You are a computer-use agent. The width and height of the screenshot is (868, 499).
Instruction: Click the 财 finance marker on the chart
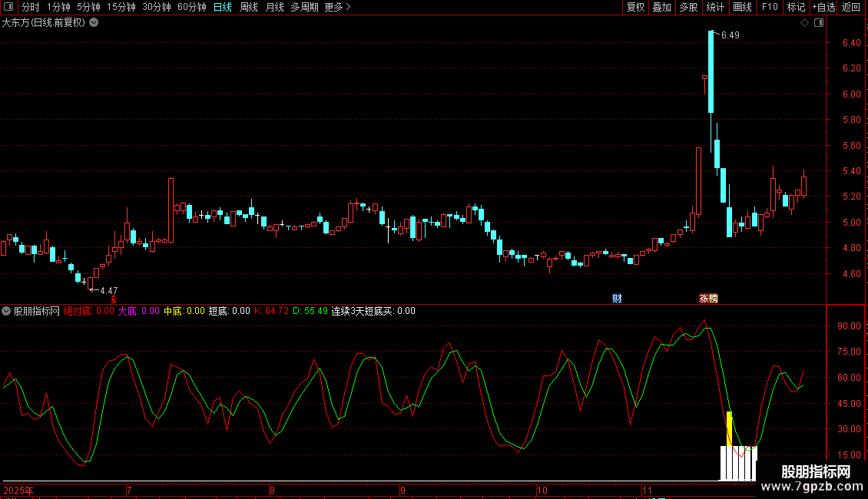tap(618, 299)
